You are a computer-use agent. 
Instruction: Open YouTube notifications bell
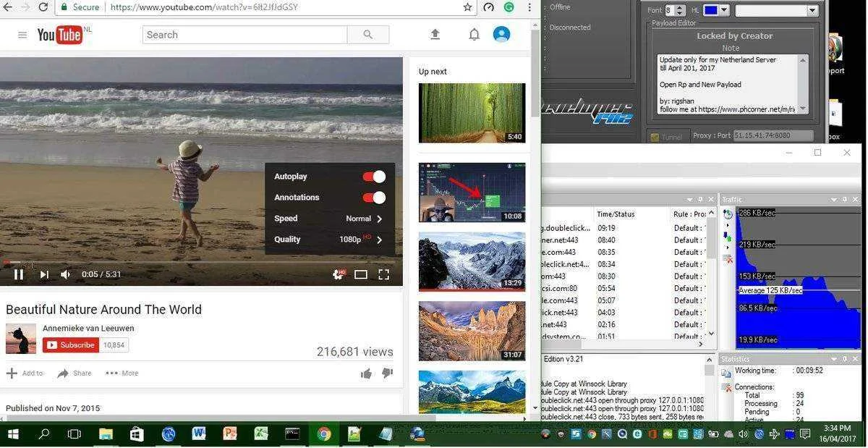click(474, 34)
